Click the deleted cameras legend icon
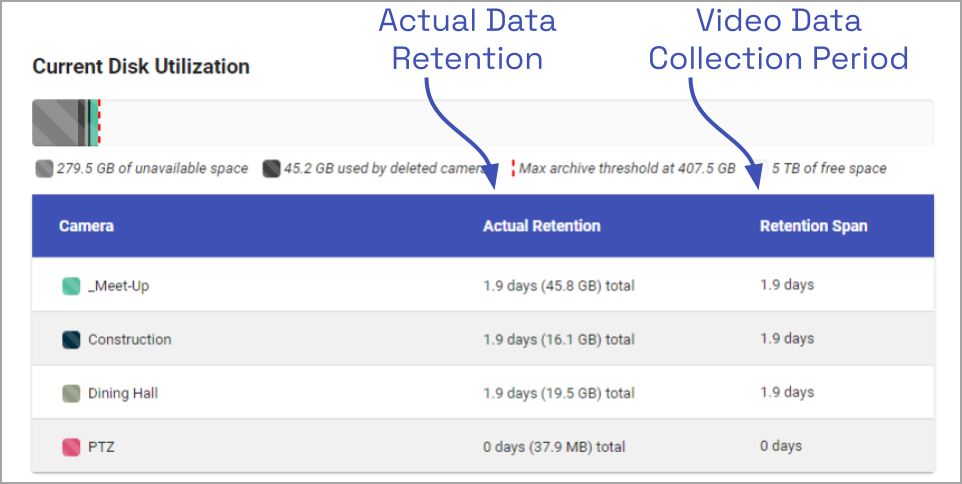This screenshot has width=962, height=484. click(x=271, y=169)
